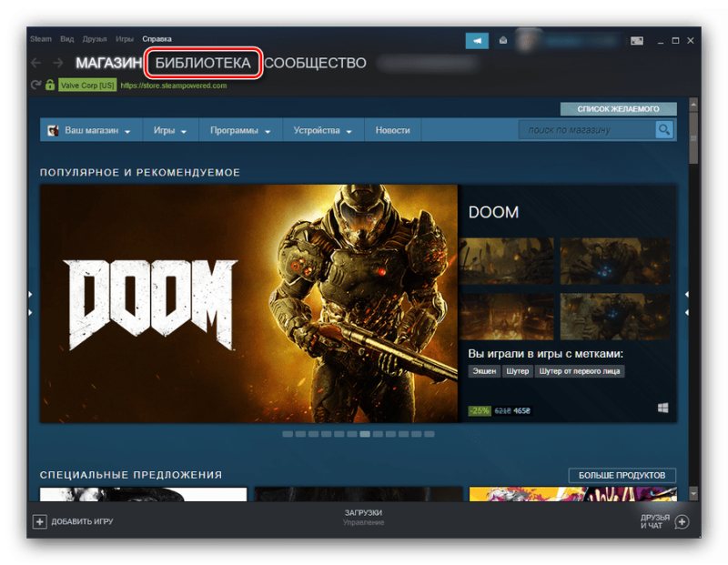This screenshot has width=728, height=565.
Task: Open the DOOM featured banner image
Action: pyautogui.click(x=248, y=304)
